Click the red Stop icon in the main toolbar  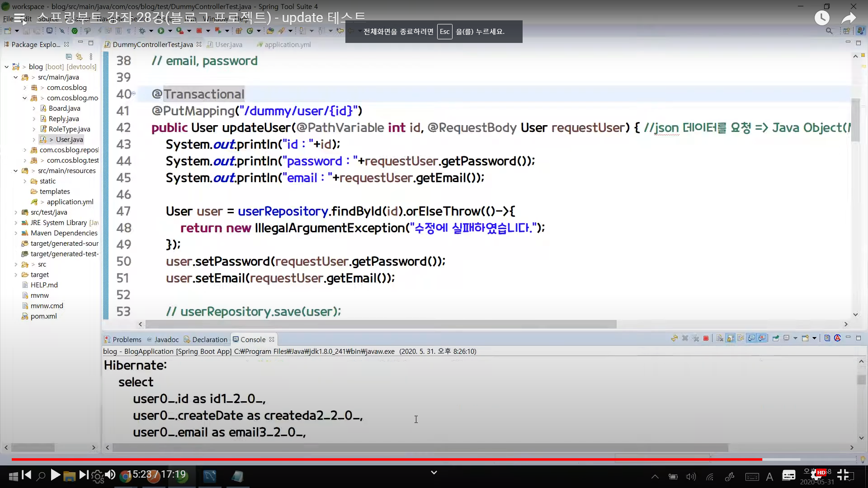tap(199, 31)
